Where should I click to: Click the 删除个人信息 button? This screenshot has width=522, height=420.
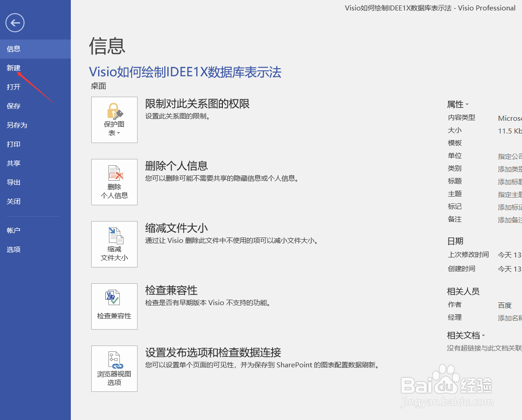click(x=114, y=182)
